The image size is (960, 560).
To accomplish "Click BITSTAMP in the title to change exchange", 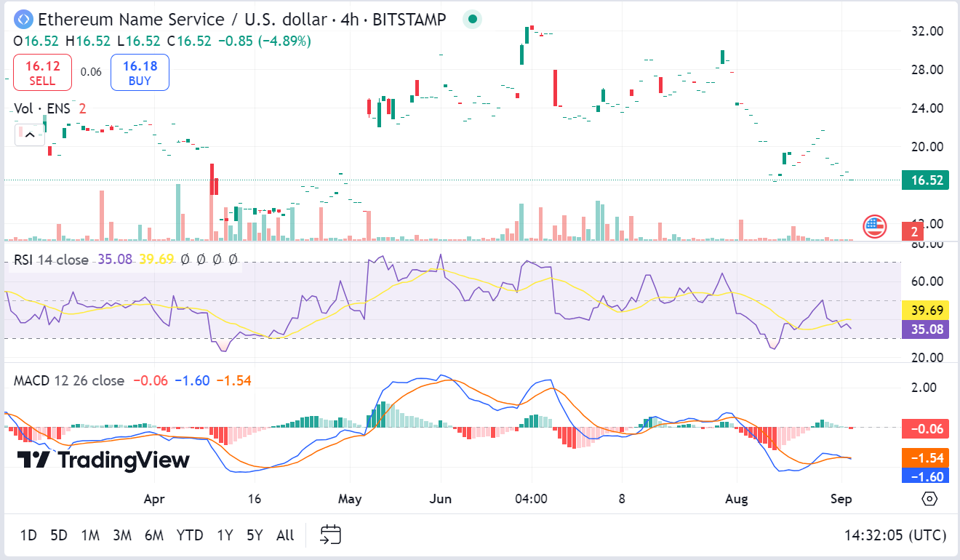I will click(x=409, y=20).
